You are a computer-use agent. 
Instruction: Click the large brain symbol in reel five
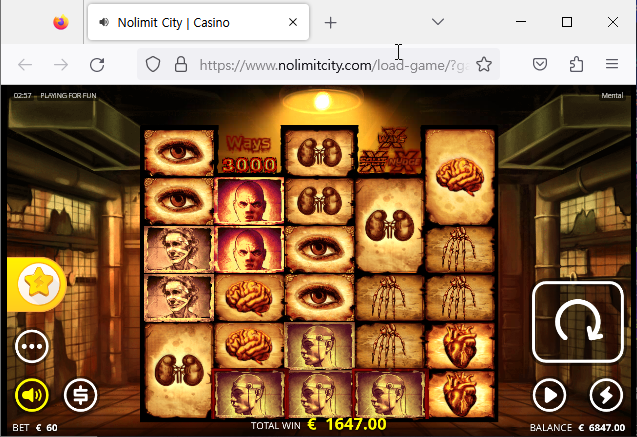460,177
